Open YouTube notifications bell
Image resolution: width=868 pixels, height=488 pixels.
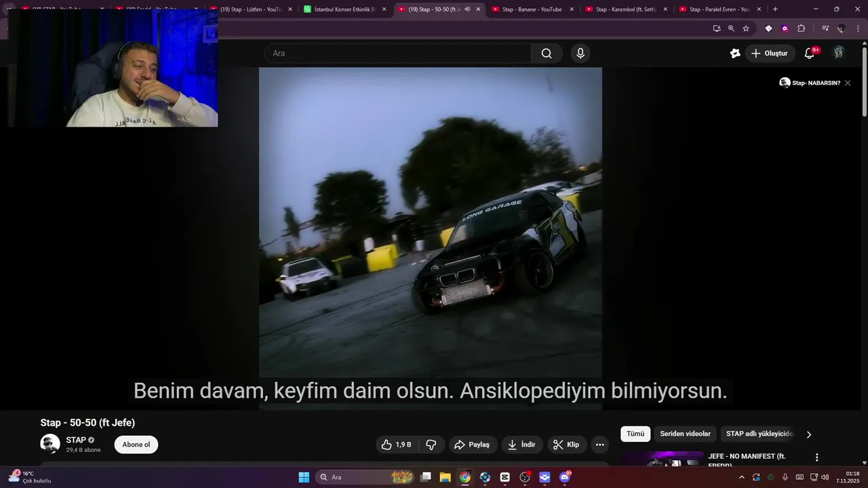tap(810, 54)
